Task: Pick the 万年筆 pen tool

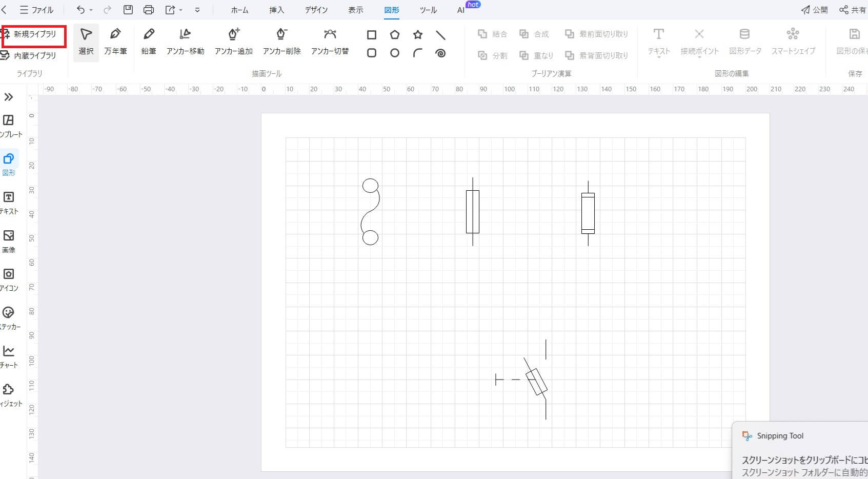Action: (x=115, y=42)
